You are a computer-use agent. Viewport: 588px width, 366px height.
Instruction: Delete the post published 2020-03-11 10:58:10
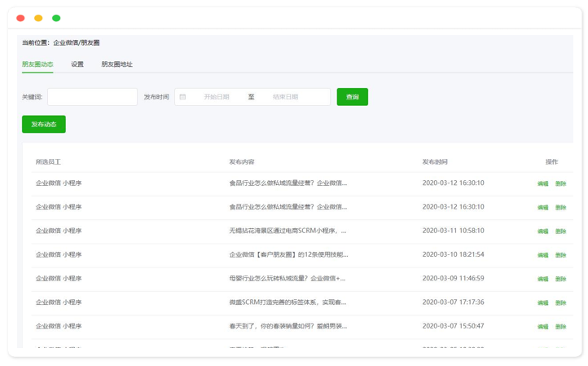coord(560,232)
